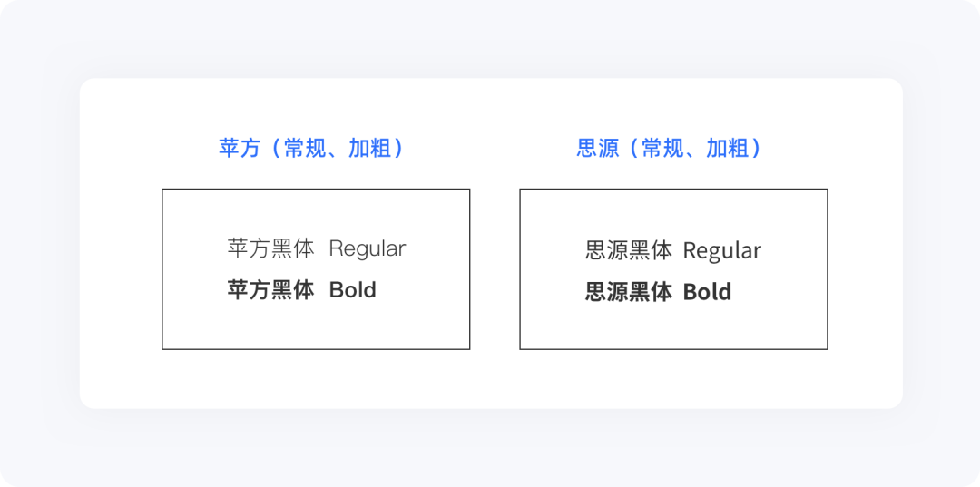The height and width of the screenshot is (487, 980).
Task: Select the bold 苹方黑体 text
Action: [270, 290]
